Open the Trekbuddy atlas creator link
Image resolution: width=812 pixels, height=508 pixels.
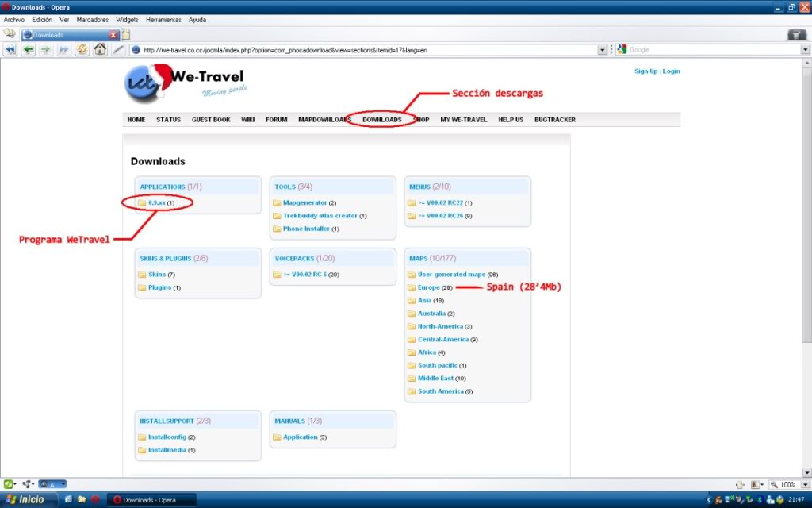[320, 216]
